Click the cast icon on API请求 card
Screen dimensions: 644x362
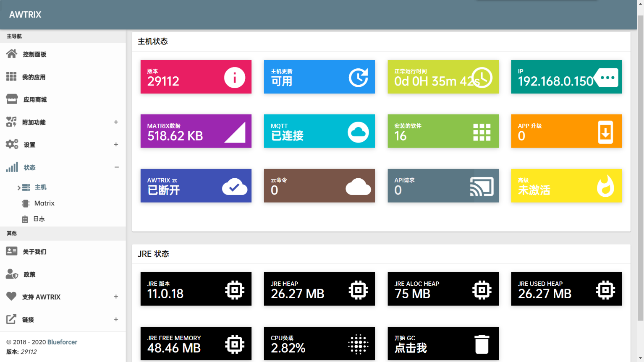click(x=482, y=187)
